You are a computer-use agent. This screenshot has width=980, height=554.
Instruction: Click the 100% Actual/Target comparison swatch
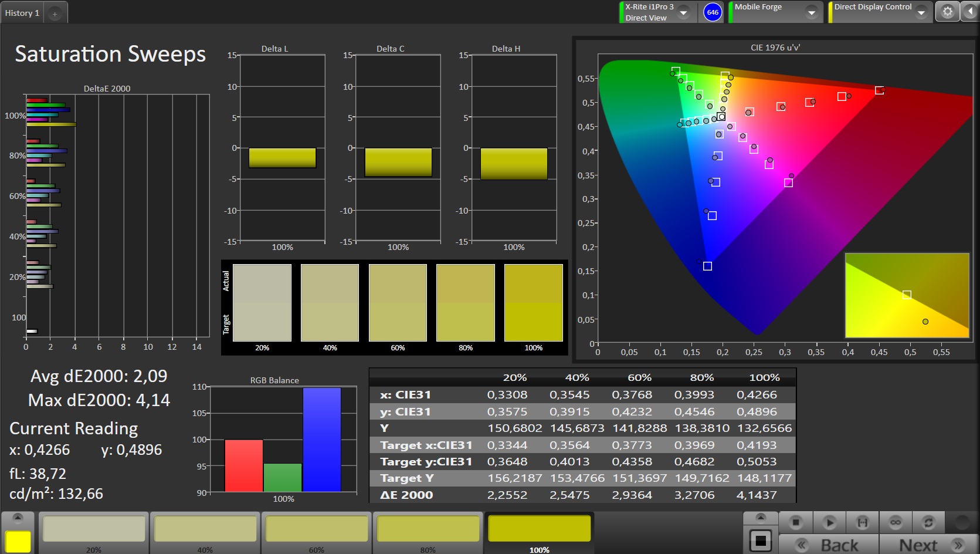[534, 303]
